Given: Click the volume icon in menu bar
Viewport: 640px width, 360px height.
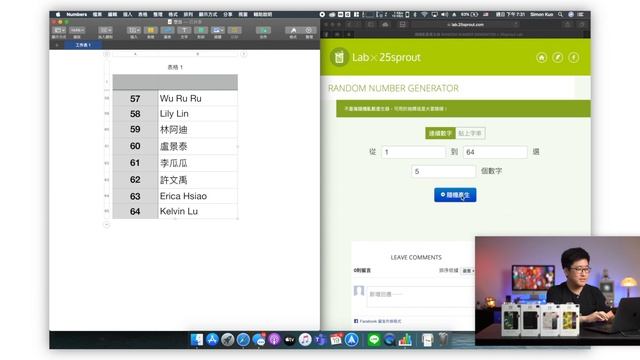Looking at the screenshot, I should pyautogui.click(x=444, y=14).
